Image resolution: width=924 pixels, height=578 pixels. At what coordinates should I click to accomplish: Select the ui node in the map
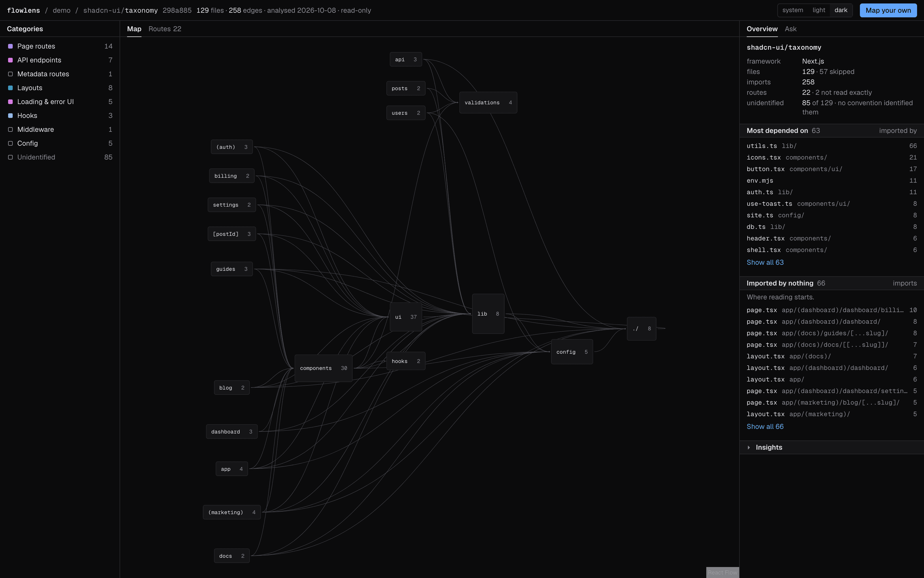[405, 317]
